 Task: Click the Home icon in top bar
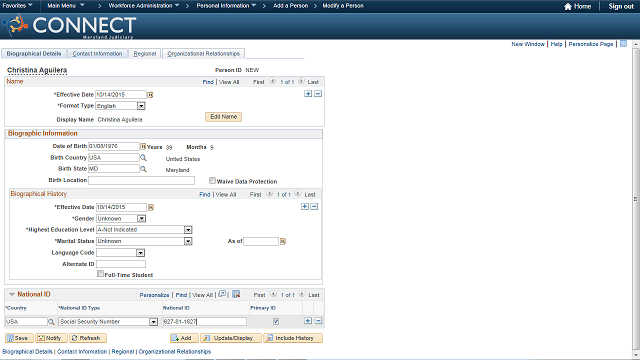[x=568, y=6]
